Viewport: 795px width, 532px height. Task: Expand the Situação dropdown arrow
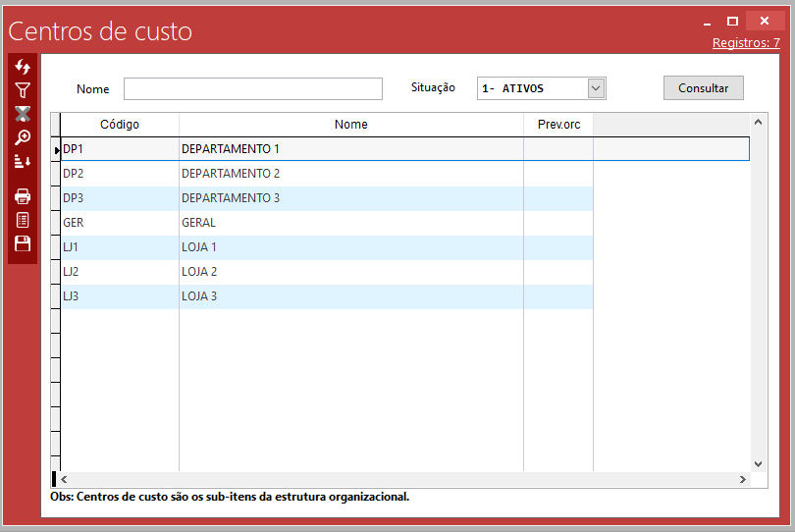pyautogui.click(x=596, y=88)
